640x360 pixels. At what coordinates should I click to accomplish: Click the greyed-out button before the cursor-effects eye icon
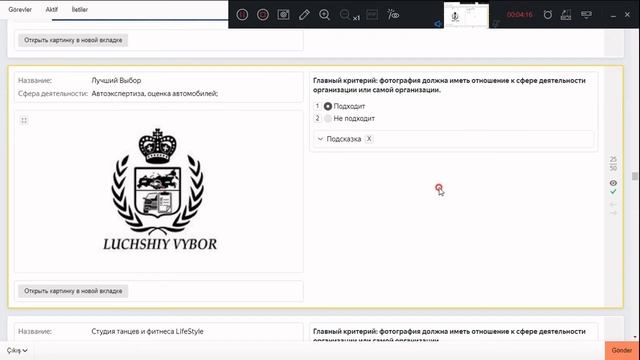point(372,15)
